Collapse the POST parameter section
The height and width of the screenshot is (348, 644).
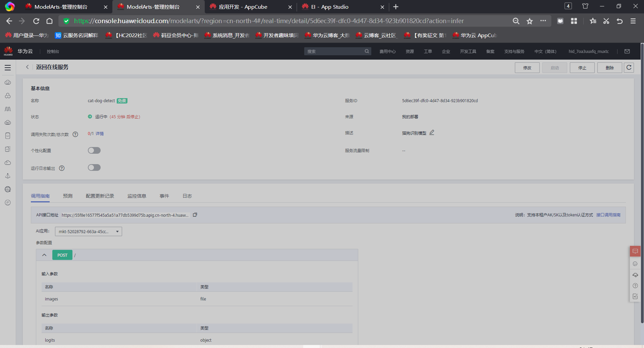point(44,255)
